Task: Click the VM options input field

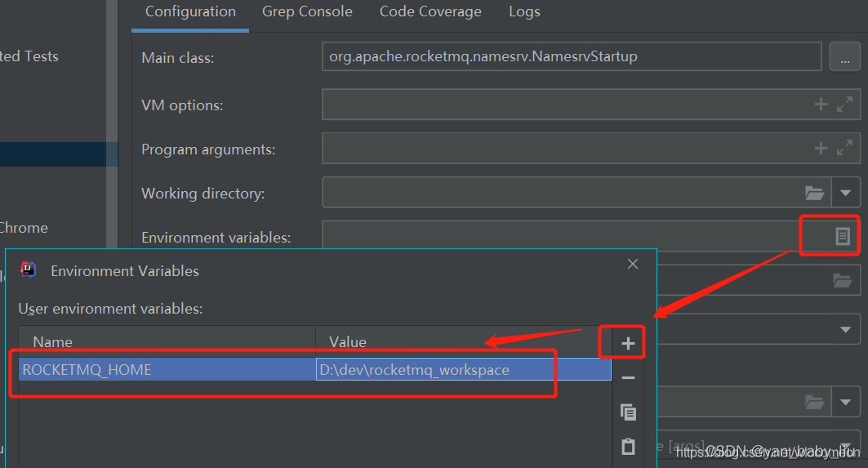Action: click(x=590, y=105)
